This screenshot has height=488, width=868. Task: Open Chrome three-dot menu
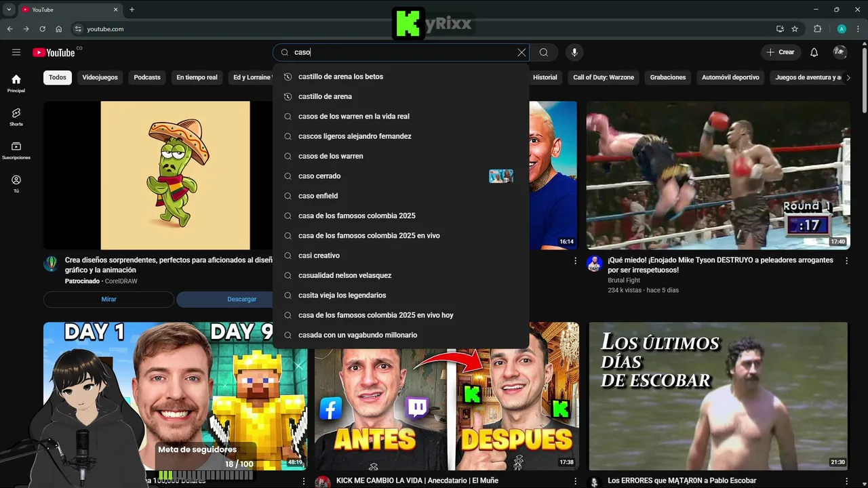[859, 29]
